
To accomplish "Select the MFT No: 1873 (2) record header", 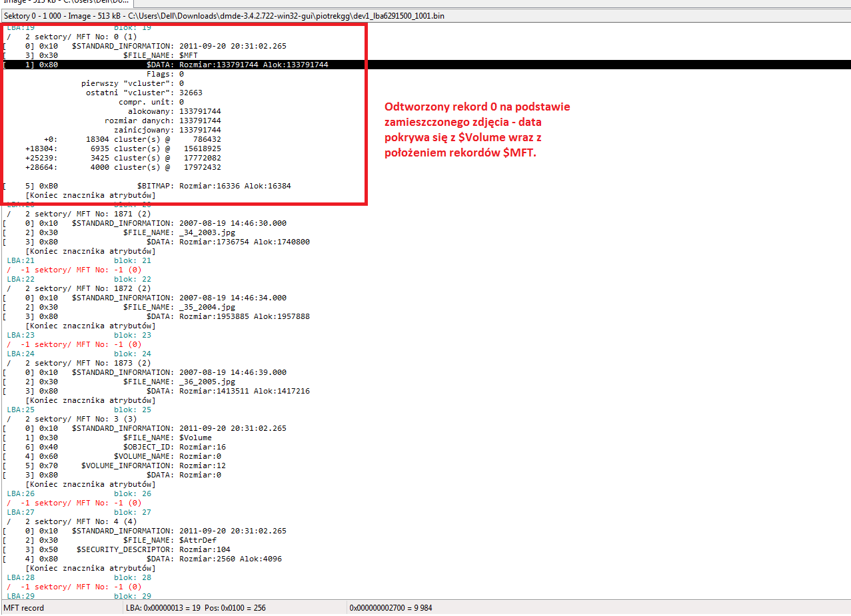I will pyautogui.click(x=80, y=363).
